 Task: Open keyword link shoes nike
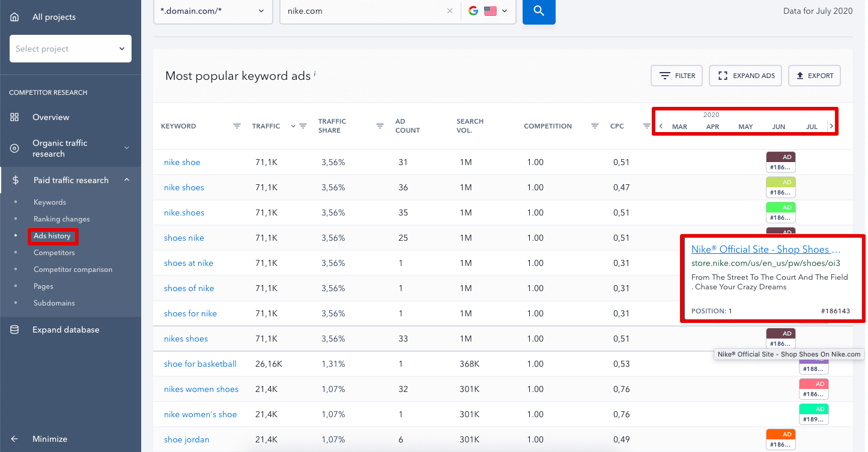point(184,238)
